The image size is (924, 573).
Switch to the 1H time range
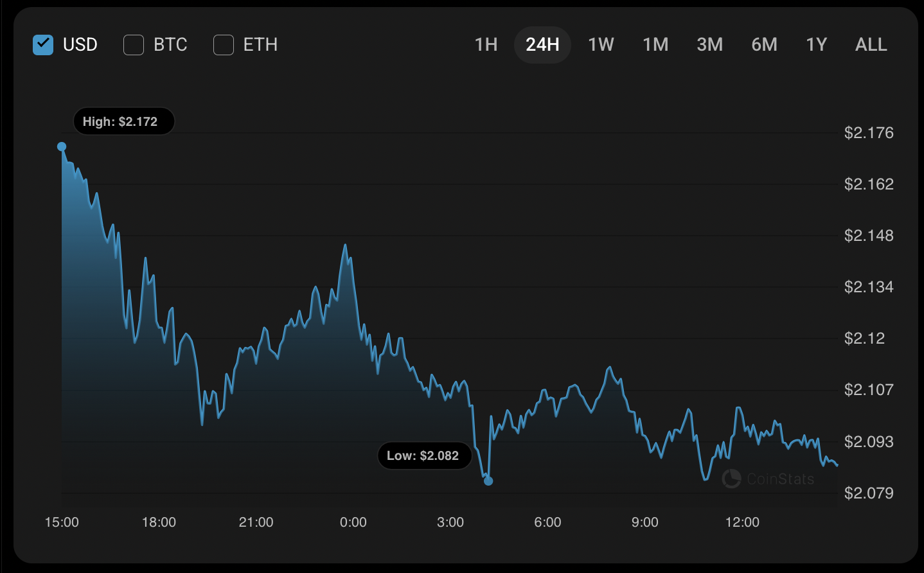[486, 45]
